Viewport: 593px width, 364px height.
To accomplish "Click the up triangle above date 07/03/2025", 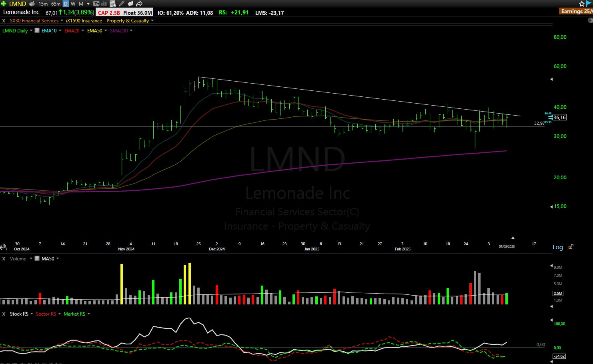I will click(513, 238).
